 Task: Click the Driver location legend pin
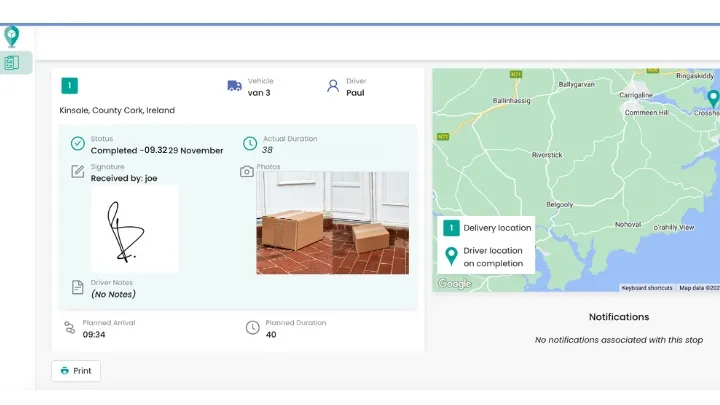(x=450, y=256)
